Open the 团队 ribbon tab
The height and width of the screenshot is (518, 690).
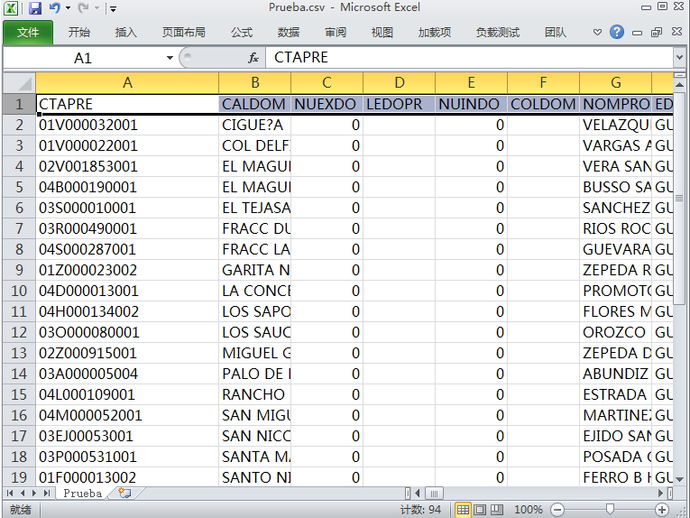pyautogui.click(x=555, y=32)
